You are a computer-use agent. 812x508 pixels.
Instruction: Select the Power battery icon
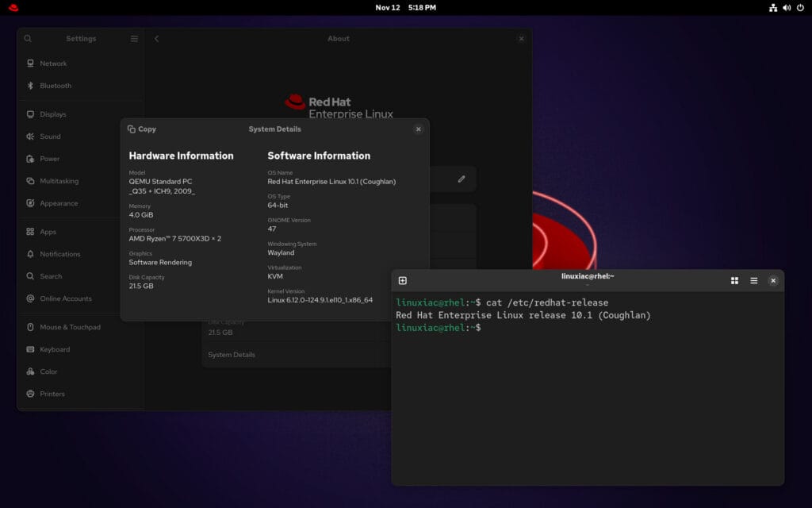[30, 159]
